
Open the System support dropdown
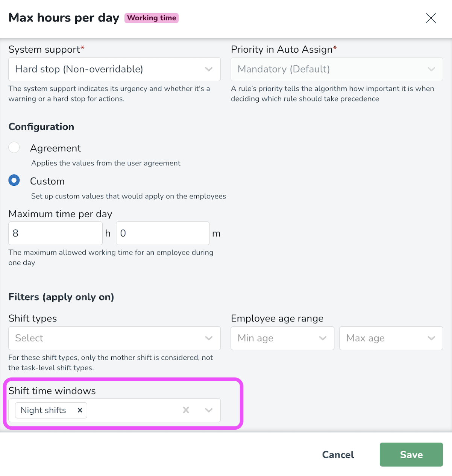tap(114, 69)
